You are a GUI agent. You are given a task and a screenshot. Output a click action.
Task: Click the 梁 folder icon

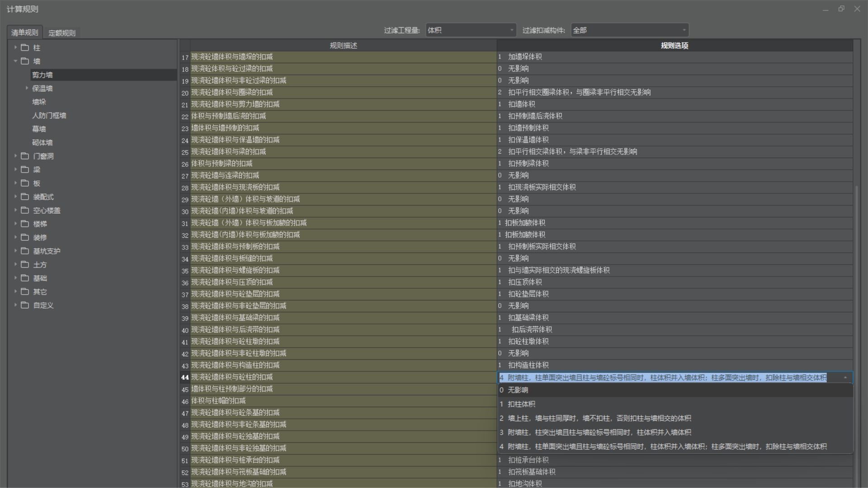click(25, 169)
